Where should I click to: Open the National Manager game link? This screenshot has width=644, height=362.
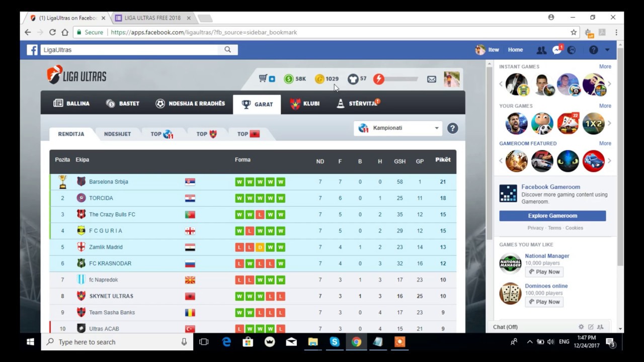pyautogui.click(x=547, y=256)
